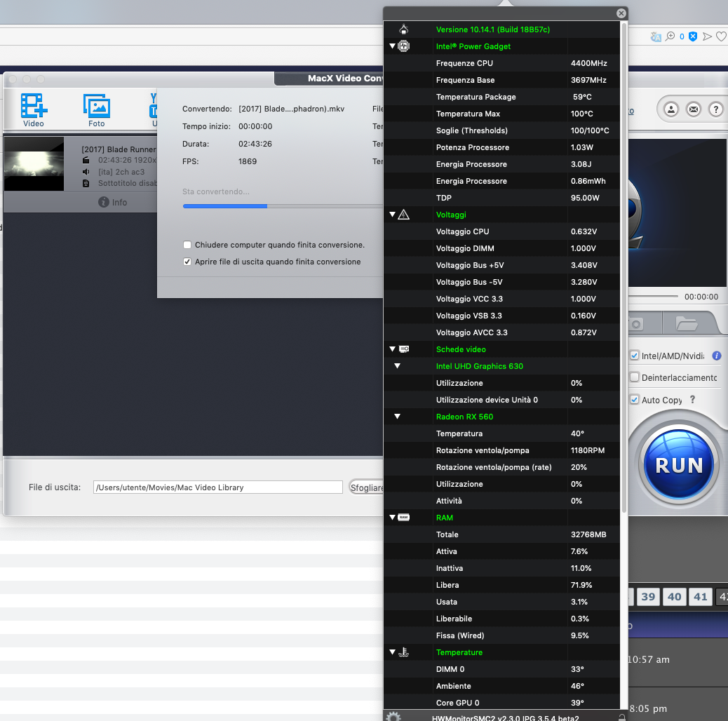Show hardware encoder info beside Intel/AMD/Nvidia
The width and height of the screenshot is (728, 721).
716,356
